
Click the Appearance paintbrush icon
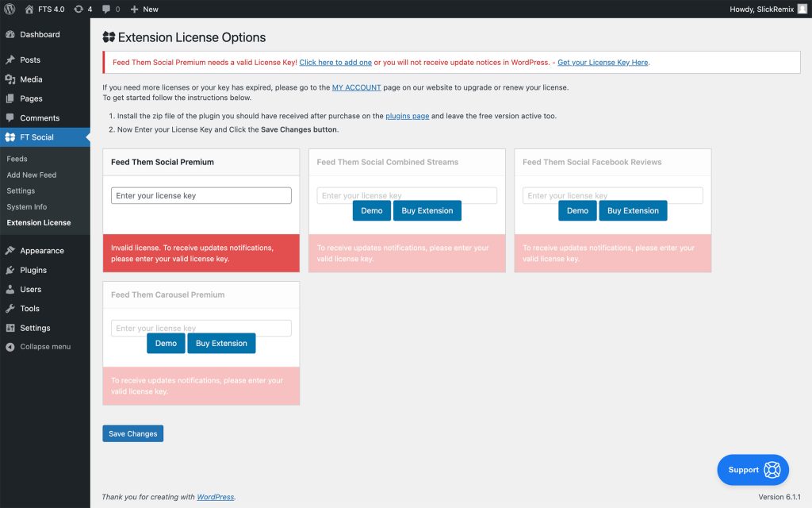tap(10, 250)
